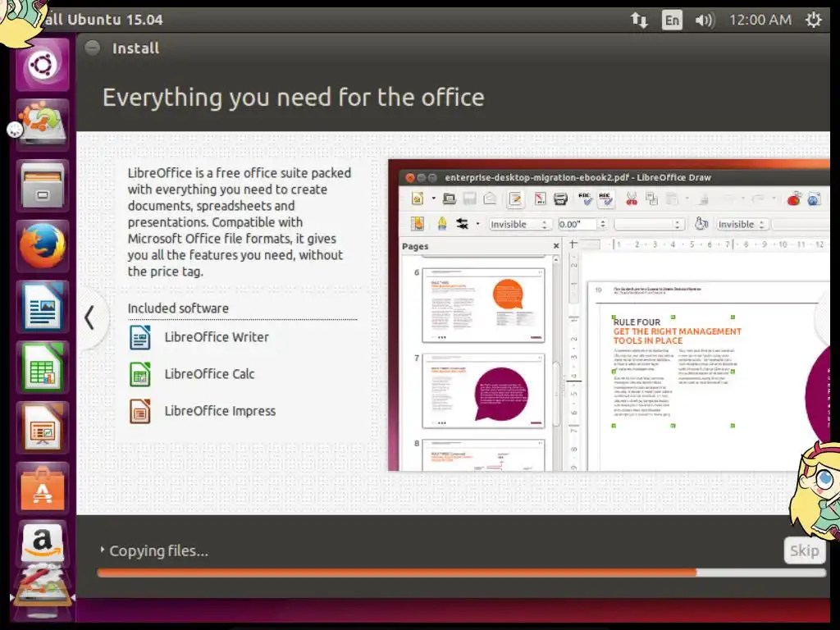
Task: Click the Edit file icon in Draw
Action: [515, 199]
